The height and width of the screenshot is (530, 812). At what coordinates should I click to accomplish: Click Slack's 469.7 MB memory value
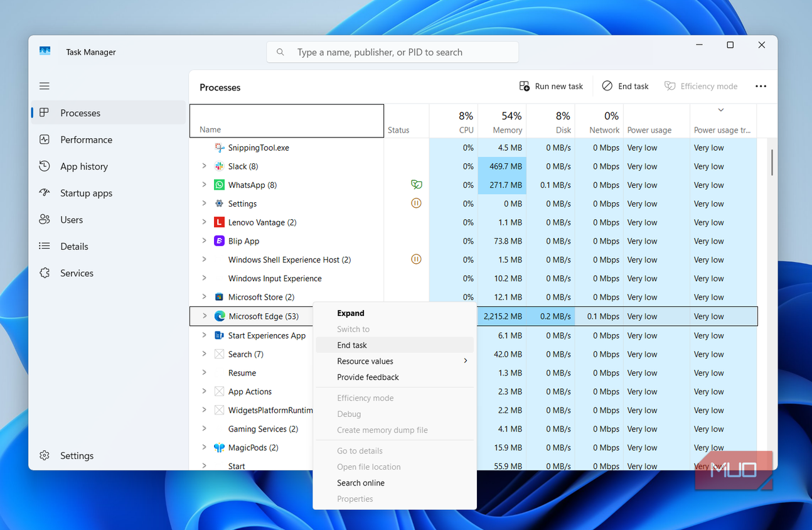point(502,166)
